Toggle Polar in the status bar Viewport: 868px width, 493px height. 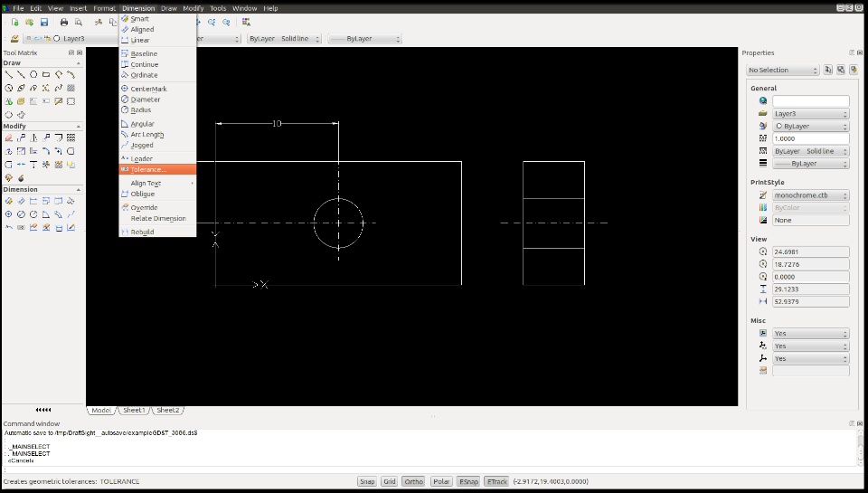(441, 481)
